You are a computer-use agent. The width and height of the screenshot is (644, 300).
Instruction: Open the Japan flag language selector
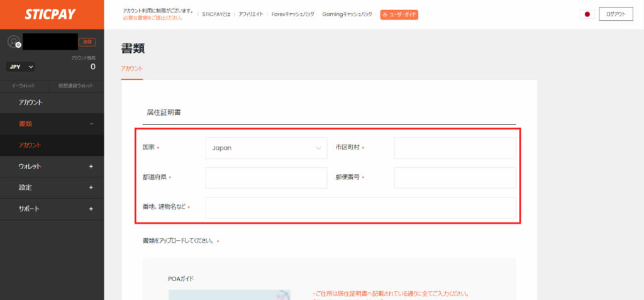[x=587, y=14]
